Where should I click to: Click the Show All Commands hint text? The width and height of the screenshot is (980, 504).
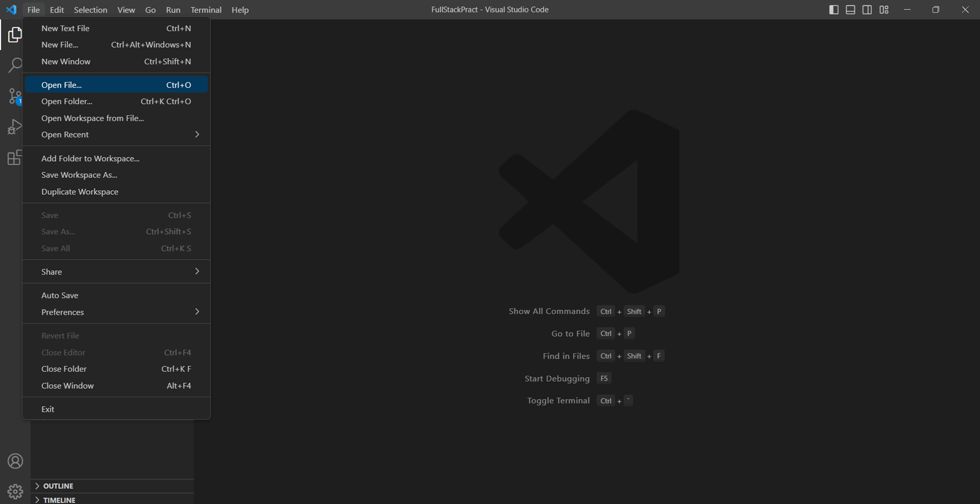point(549,311)
